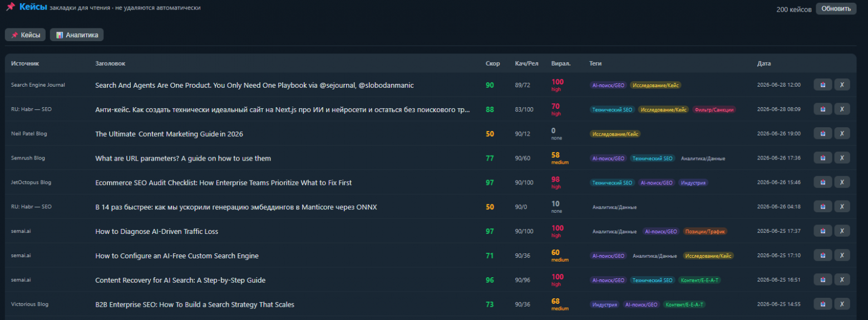Click outbox icon for AI-Free Custom Search Engine
Image resolution: width=868 pixels, height=320 pixels.
pyautogui.click(x=822, y=256)
